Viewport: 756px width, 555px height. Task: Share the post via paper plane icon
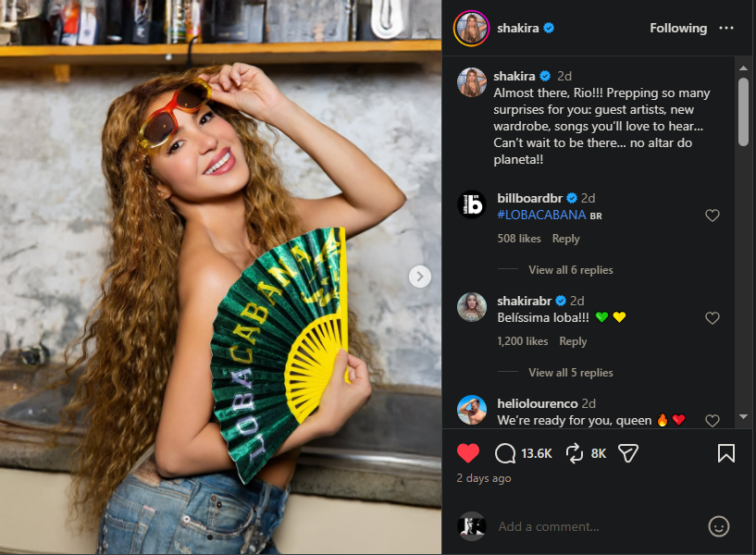tap(628, 453)
